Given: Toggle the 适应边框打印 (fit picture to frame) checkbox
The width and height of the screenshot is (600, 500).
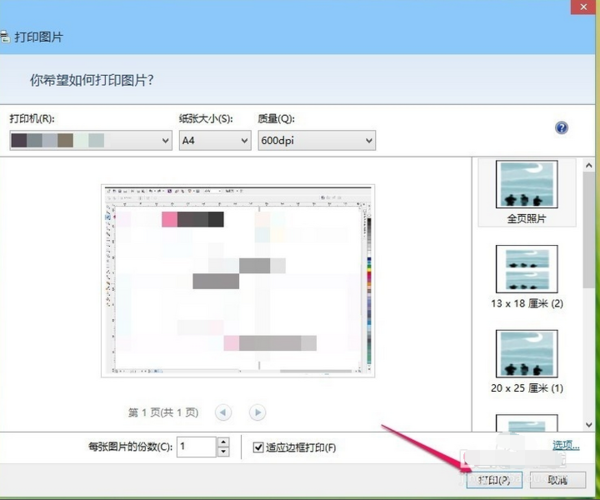Looking at the screenshot, I should click(259, 447).
